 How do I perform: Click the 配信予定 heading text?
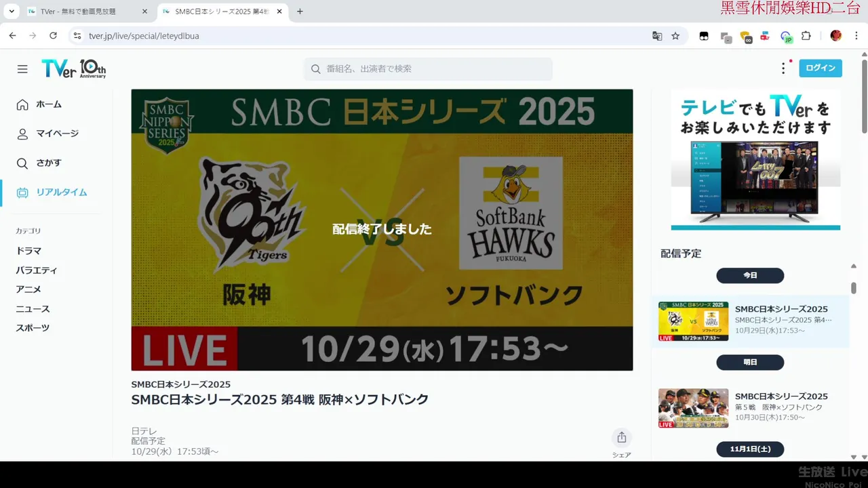coord(681,253)
